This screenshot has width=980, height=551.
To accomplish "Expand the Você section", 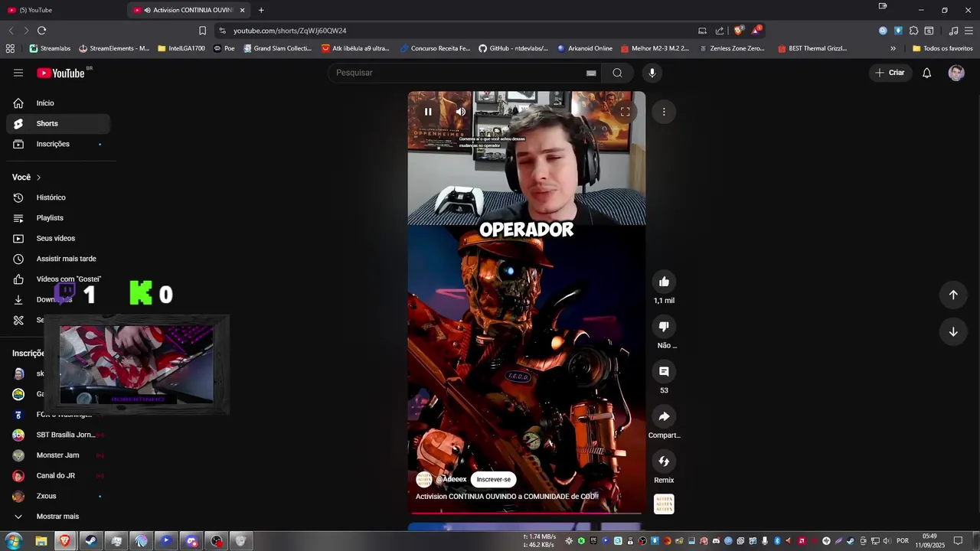I will (27, 178).
